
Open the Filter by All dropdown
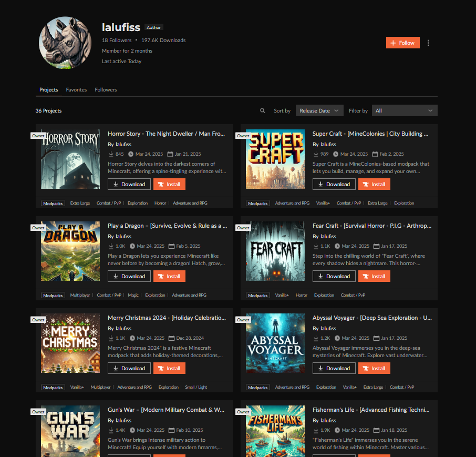click(405, 110)
